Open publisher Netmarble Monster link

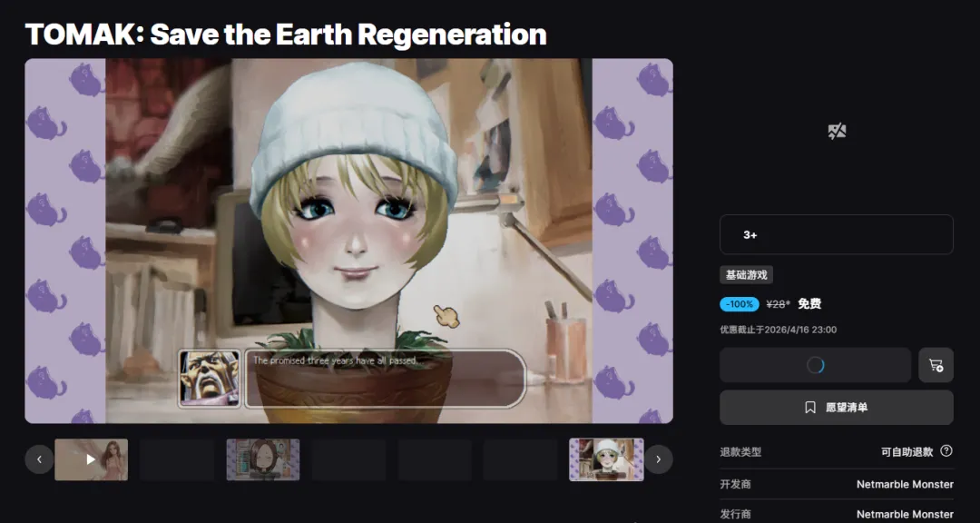[x=905, y=514]
